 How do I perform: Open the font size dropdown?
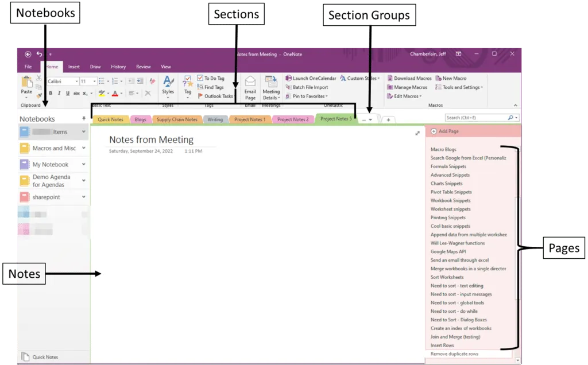[95, 81]
